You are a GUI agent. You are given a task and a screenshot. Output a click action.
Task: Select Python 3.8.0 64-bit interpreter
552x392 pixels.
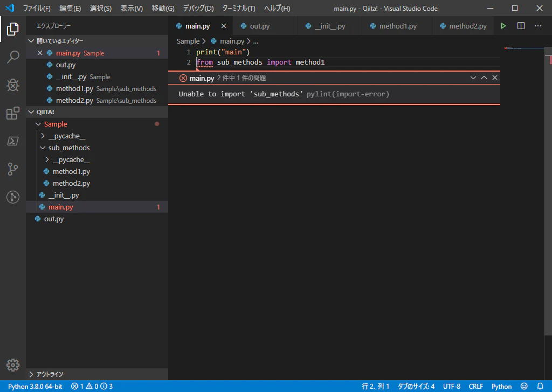click(35, 386)
